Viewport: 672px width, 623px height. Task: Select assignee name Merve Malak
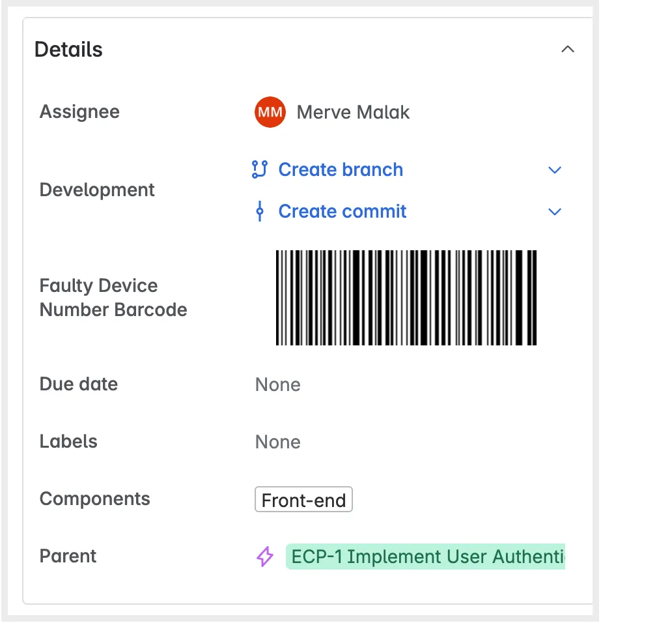point(353,112)
